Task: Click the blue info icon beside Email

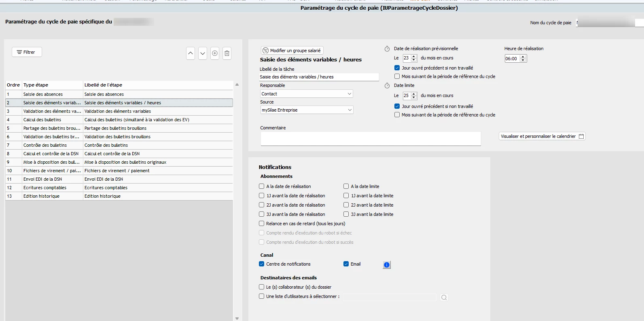Action: pos(387,265)
